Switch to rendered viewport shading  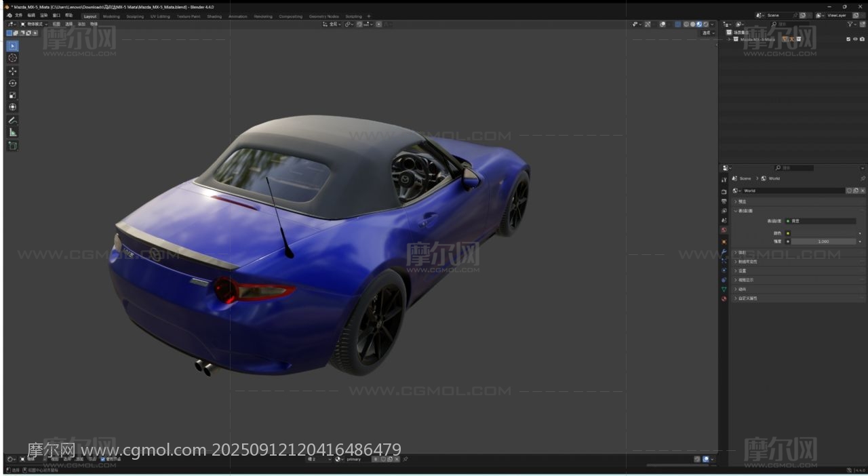click(706, 24)
